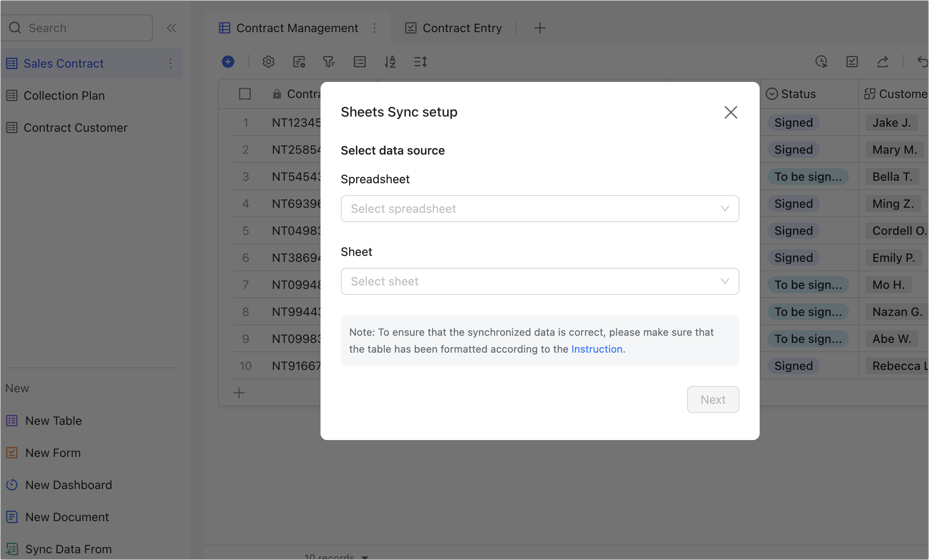Open the Select spreadsheet dropdown
The height and width of the screenshot is (560, 929).
[x=540, y=209]
